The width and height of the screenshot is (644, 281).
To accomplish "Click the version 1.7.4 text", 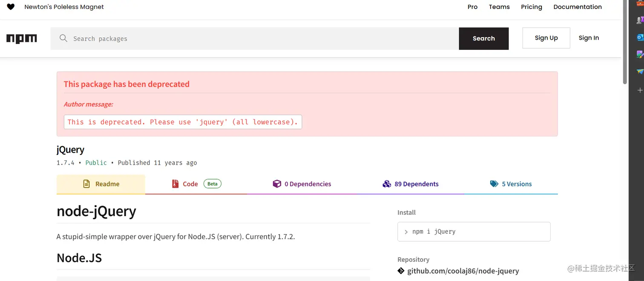I will pyautogui.click(x=66, y=163).
